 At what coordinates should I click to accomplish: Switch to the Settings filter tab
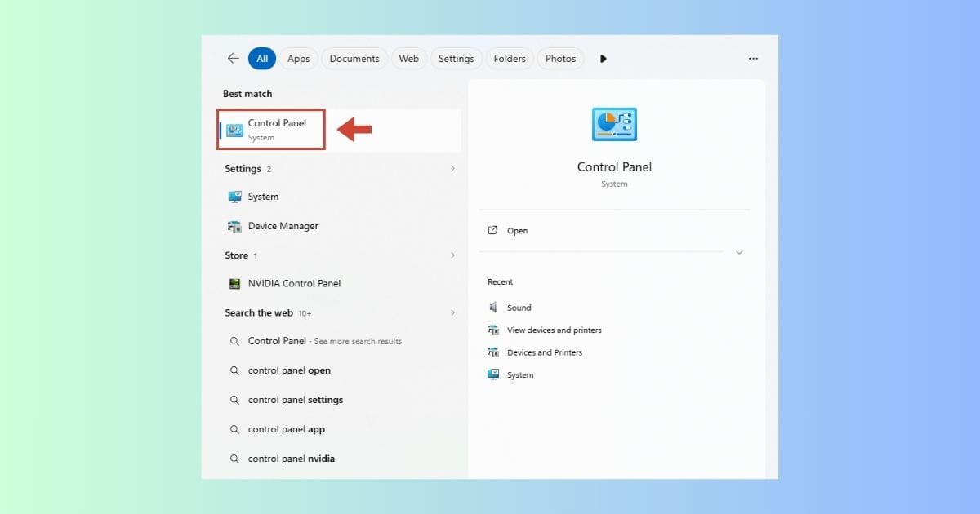click(x=456, y=59)
